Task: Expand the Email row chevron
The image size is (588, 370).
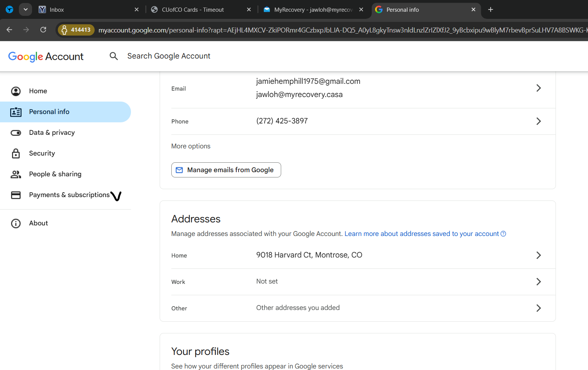Action: tap(538, 88)
